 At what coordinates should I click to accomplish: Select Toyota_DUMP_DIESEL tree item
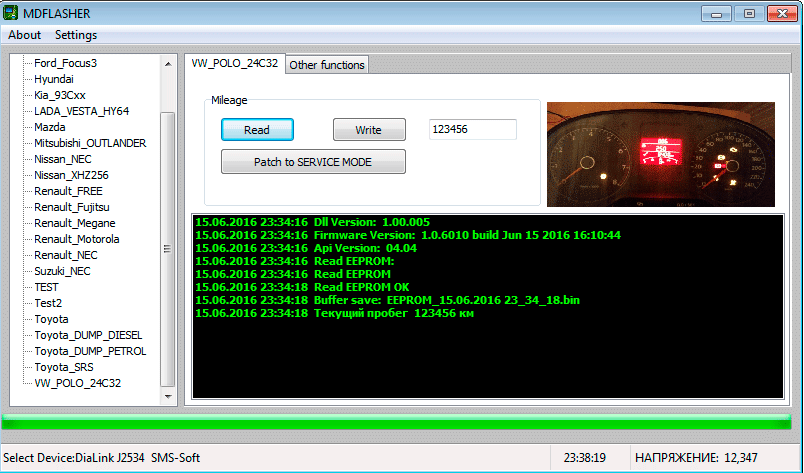[90, 335]
